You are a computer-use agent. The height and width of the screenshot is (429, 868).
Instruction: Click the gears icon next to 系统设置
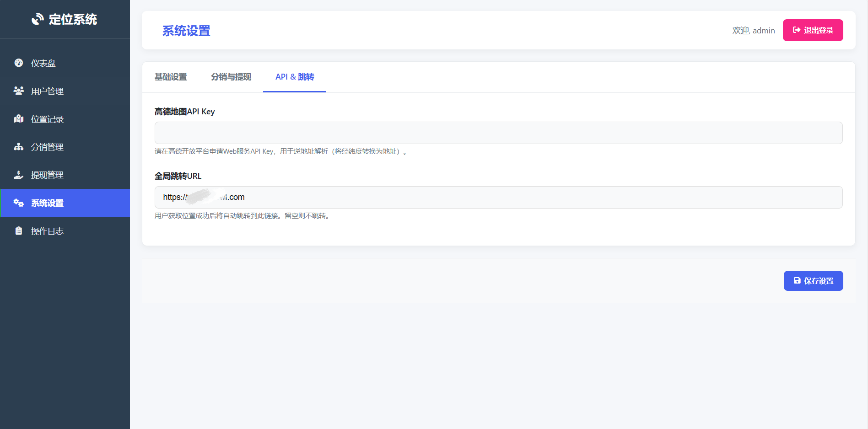click(x=18, y=203)
